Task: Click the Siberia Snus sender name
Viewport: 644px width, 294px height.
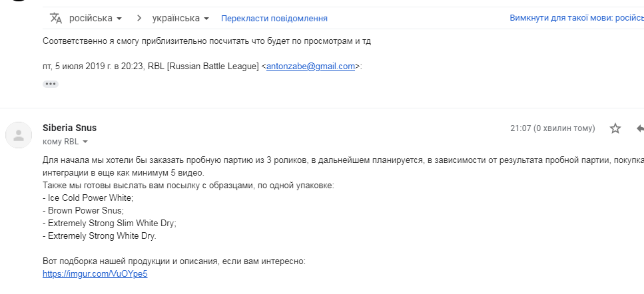Action: point(69,128)
